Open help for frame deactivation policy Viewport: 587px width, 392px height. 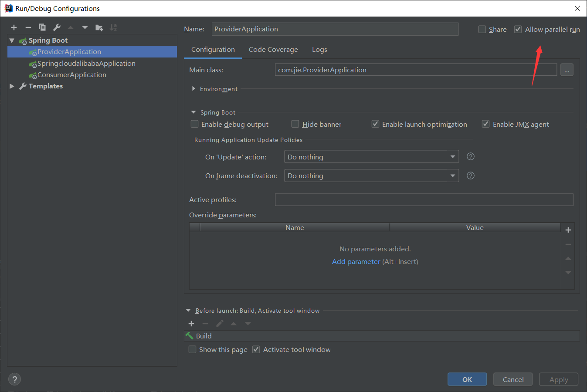point(471,176)
